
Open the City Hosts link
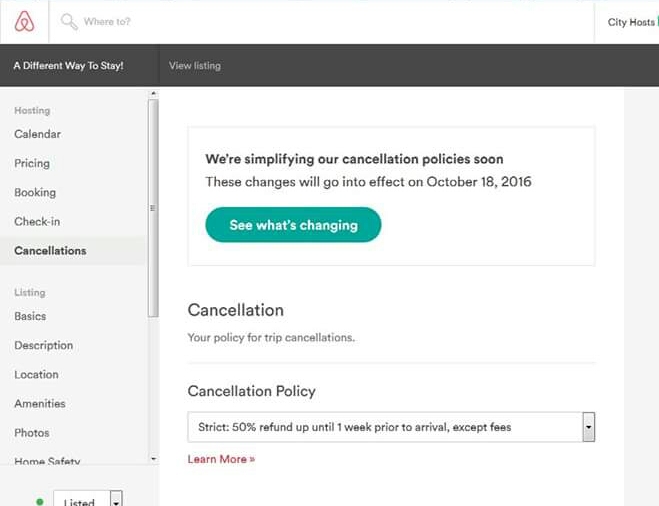[631, 22]
